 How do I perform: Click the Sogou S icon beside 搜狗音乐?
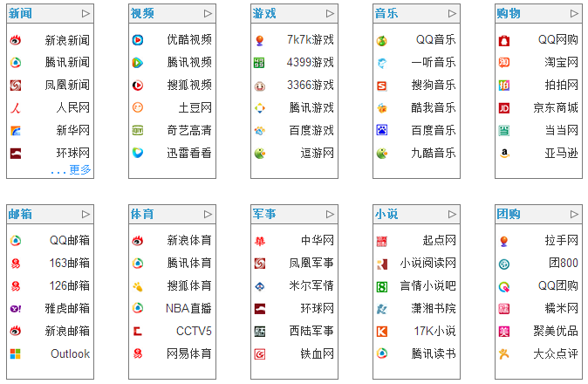pos(382,86)
